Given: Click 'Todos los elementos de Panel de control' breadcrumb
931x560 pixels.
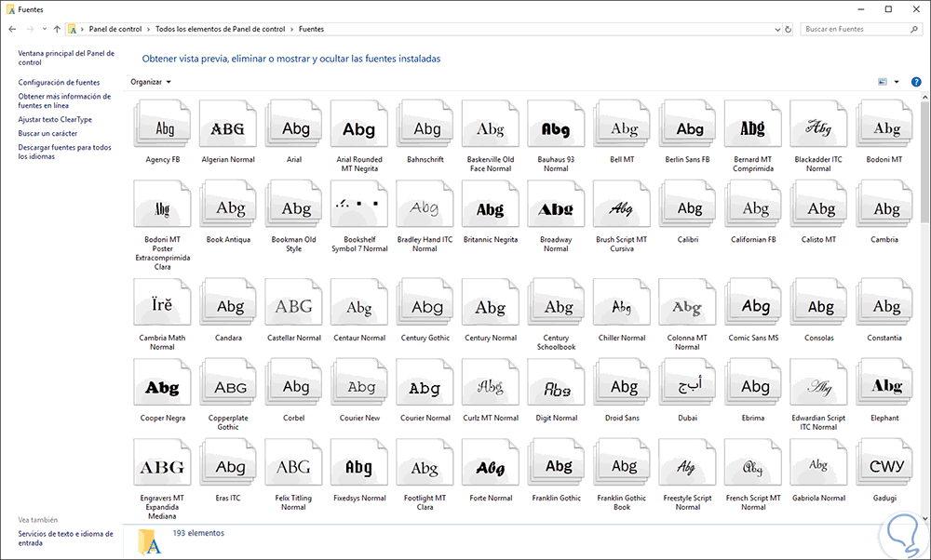Looking at the screenshot, I should pos(221,30).
